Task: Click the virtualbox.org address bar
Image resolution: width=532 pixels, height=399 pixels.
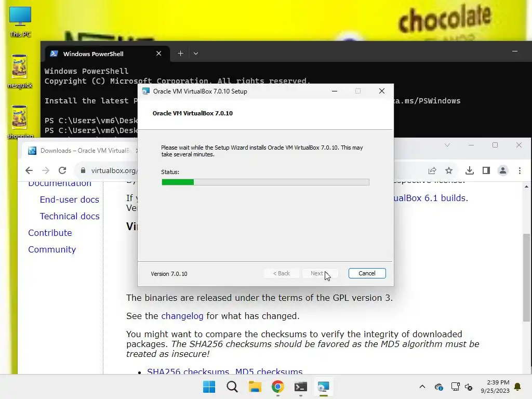Action: [114, 170]
